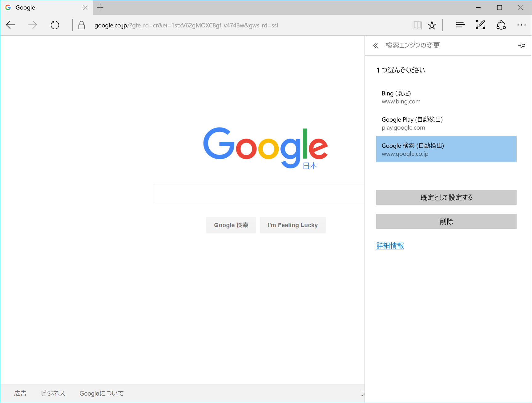Open the More actions menu

[521, 25]
